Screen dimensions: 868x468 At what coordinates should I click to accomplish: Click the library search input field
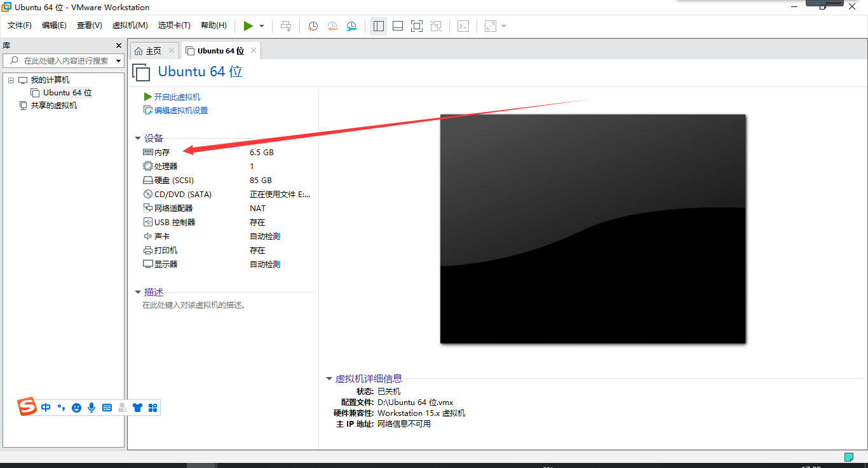64,60
